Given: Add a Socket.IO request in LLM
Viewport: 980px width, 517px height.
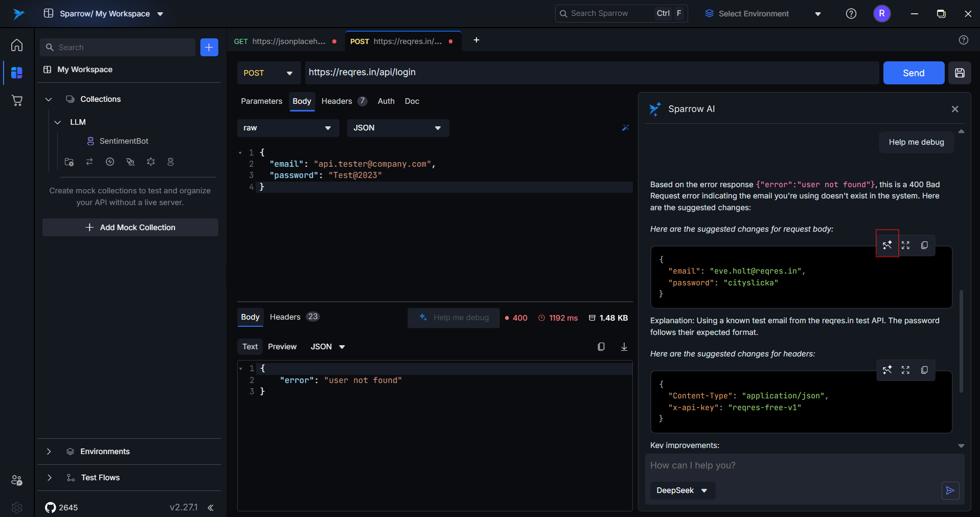Looking at the screenshot, I should point(110,162).
